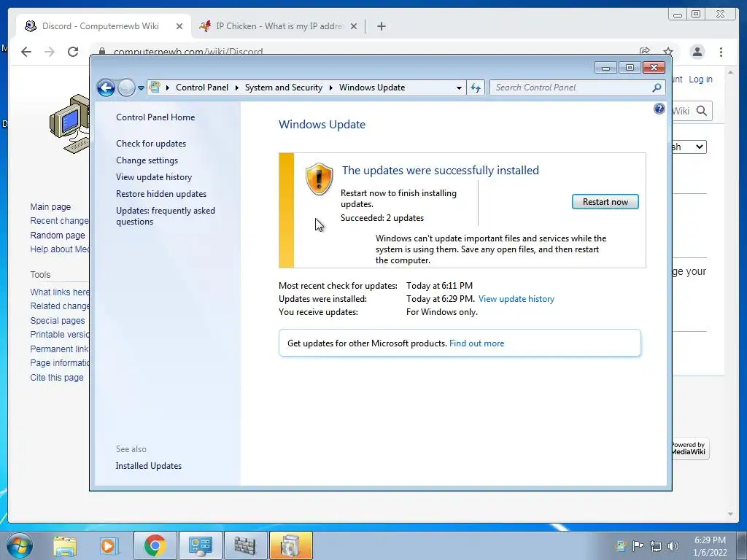747x560 pixels.
Task: Bookmark the page with star icon
Action: 668,51
